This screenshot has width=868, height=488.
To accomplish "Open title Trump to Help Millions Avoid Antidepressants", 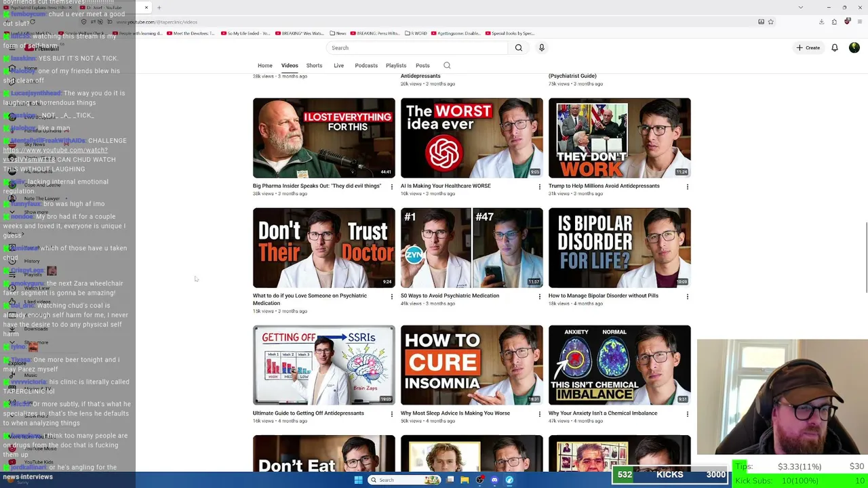I will 604,186.
